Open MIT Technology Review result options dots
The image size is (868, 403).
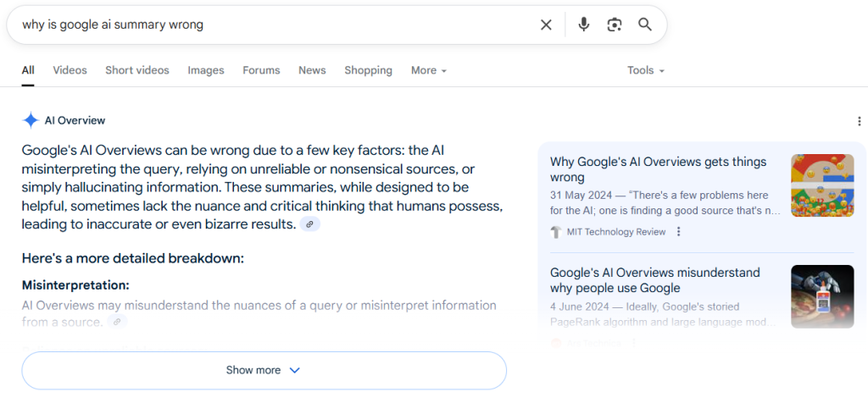coord(678,232)
